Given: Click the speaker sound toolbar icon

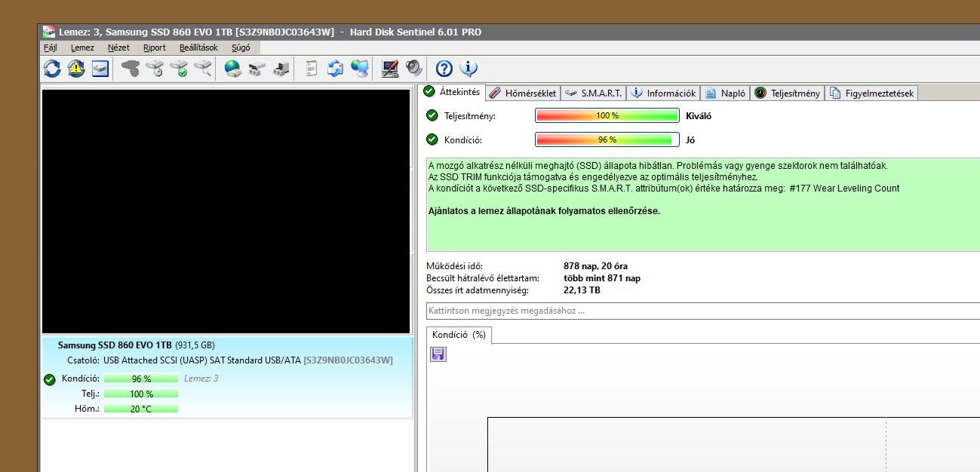Looking at the screenshot, I should tap(414, 69).
